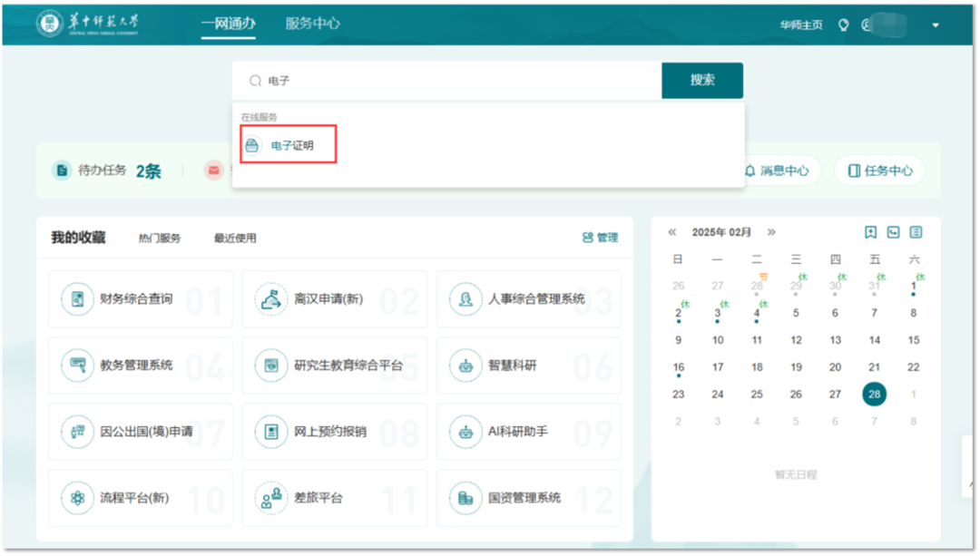Click the 财务综合查询 service icon
The image size is (980, 556).
(x=78, y=298)
